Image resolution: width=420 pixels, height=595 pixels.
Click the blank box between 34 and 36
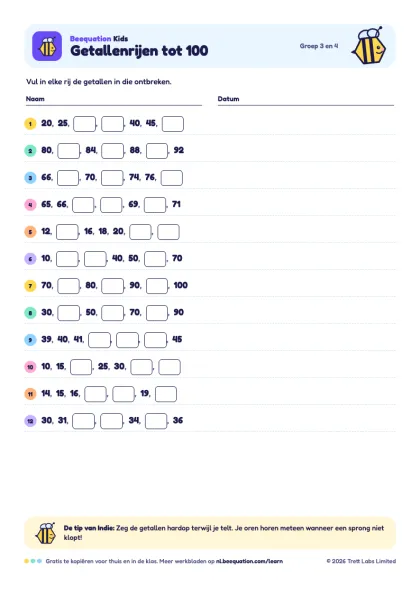coord(156,421)
